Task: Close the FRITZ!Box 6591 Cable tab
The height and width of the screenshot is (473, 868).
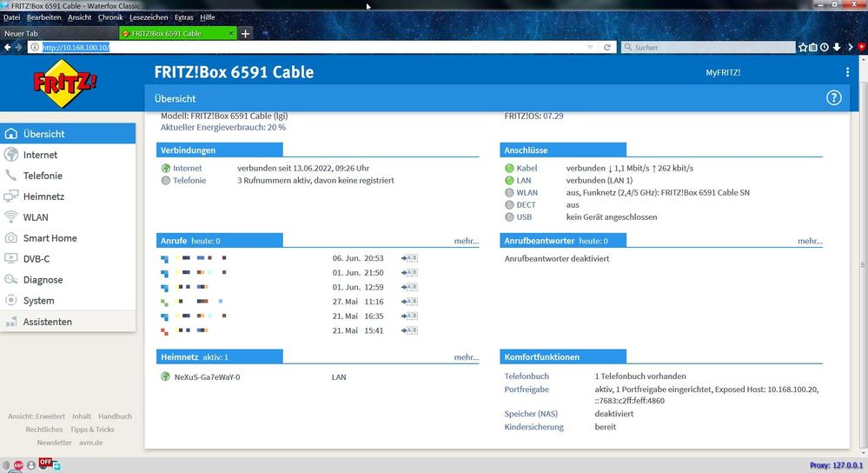Action: 231,34
